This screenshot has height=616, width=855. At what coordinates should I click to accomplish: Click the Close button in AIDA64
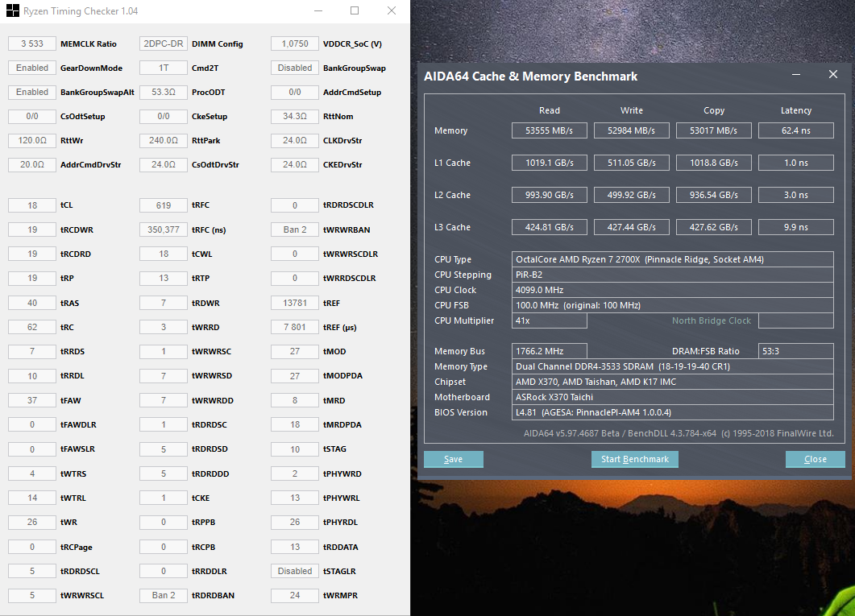(816, 459)
